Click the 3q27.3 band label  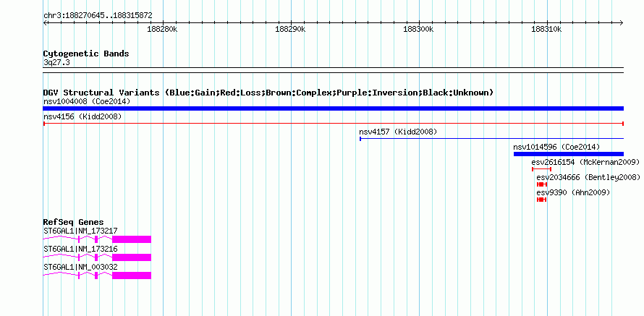tap(56, 62)
